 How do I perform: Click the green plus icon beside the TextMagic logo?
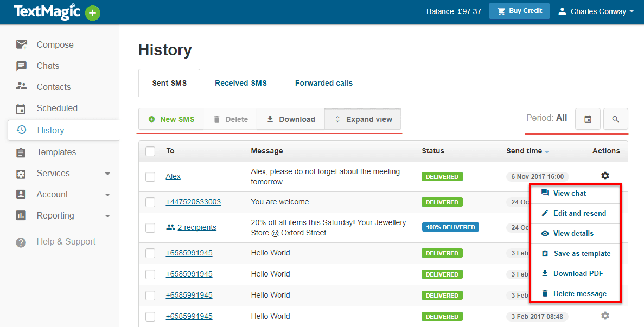tap(92, 13)
